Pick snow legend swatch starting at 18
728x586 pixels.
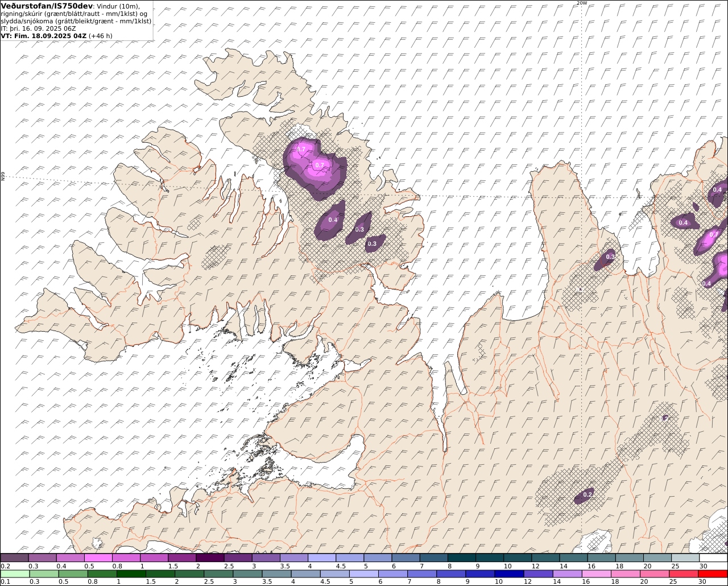(x=629, y=558)
